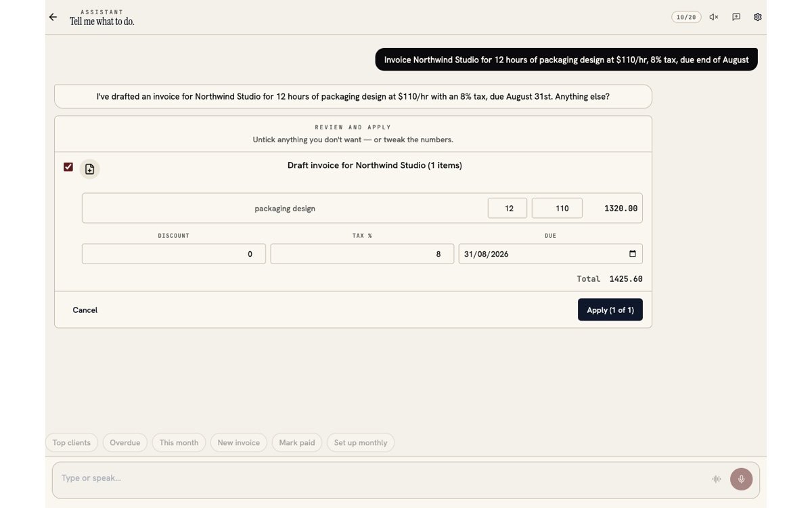This screenshot has height=508, width=812.
Task: Click the draft invoice document icon
Action: 89,169
